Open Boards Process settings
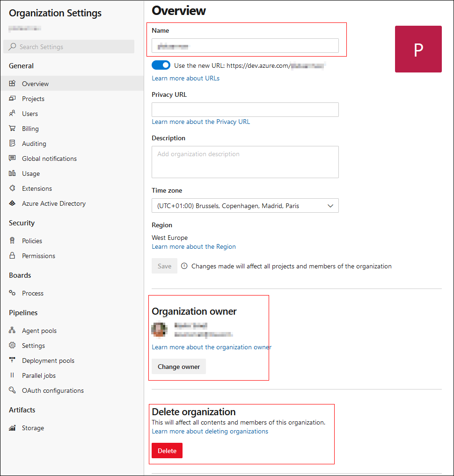Image resolution: width=454 pixels, height=476 pixels. (72, 293)
